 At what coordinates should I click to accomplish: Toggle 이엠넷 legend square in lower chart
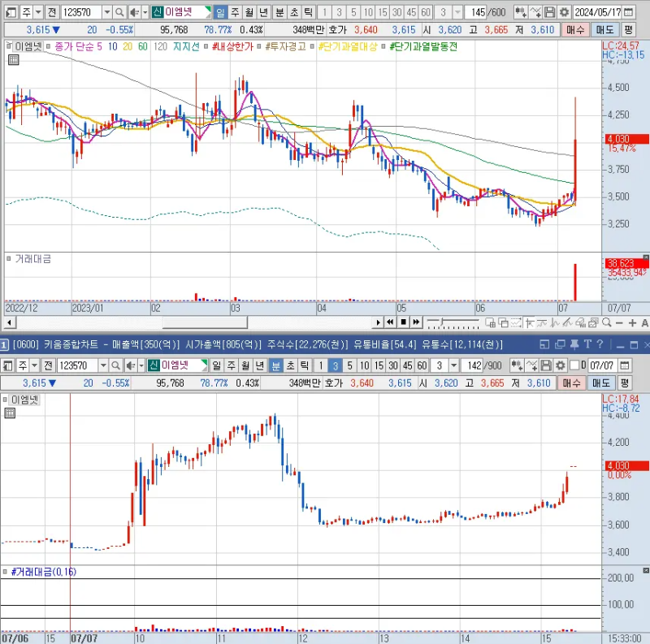point(5,400)
